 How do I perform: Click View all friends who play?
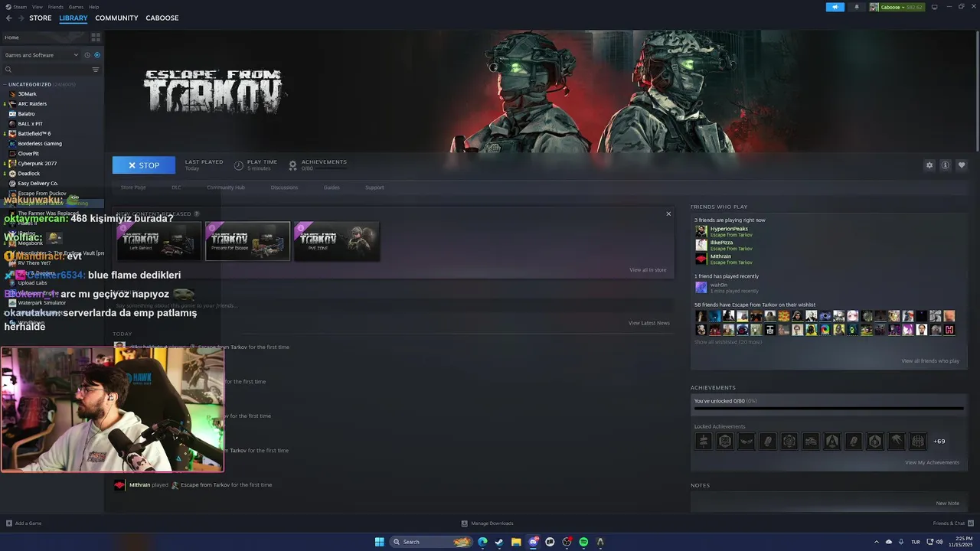tap(930, 361)
